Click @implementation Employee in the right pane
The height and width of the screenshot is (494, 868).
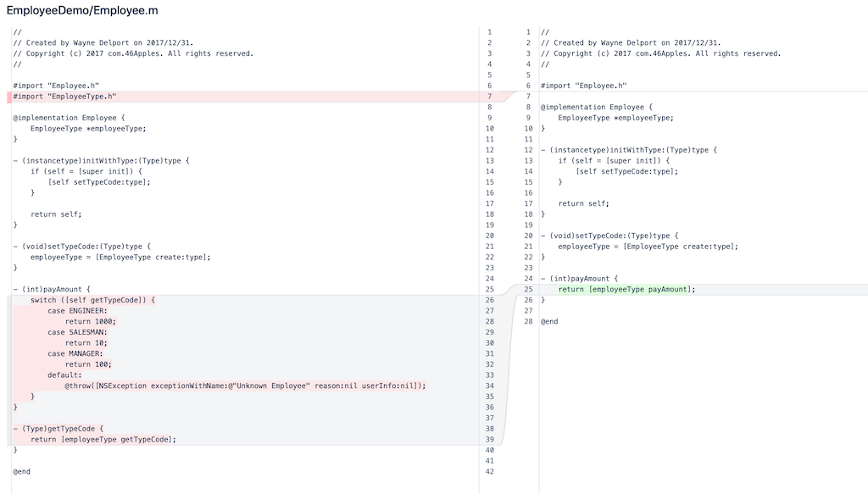(x=597, y=107)
